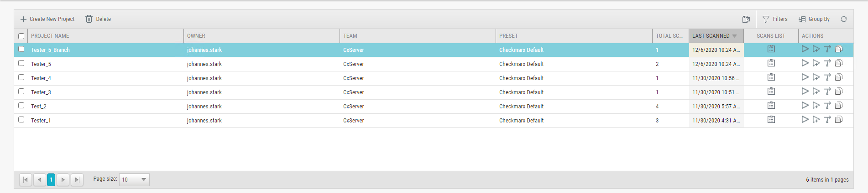868x193 pixels.
Task: Select the Tester_3 row checkbox
Action: click(x=21, y=91)
